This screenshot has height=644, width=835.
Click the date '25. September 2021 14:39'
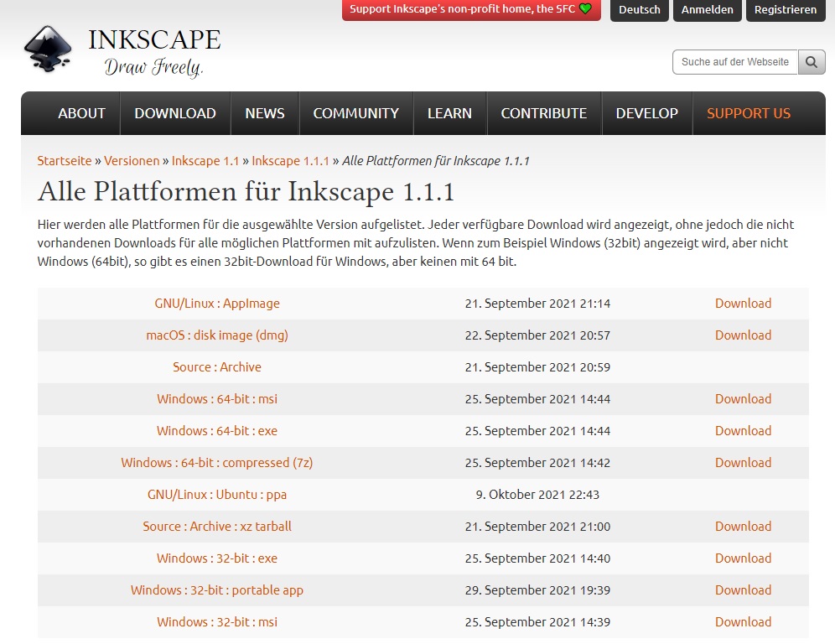(x=537, y=622)
